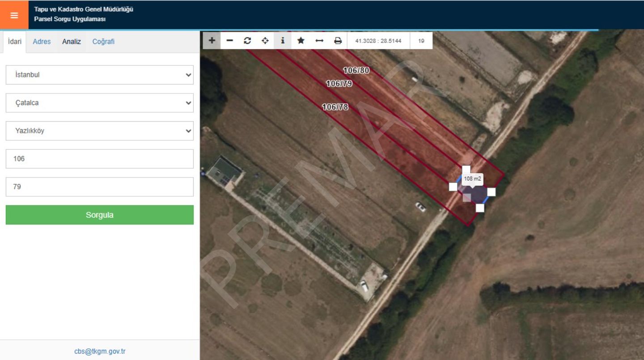Select the Coğrafi tab
This screenshot has width=644, height=360.
pos(103,42)
